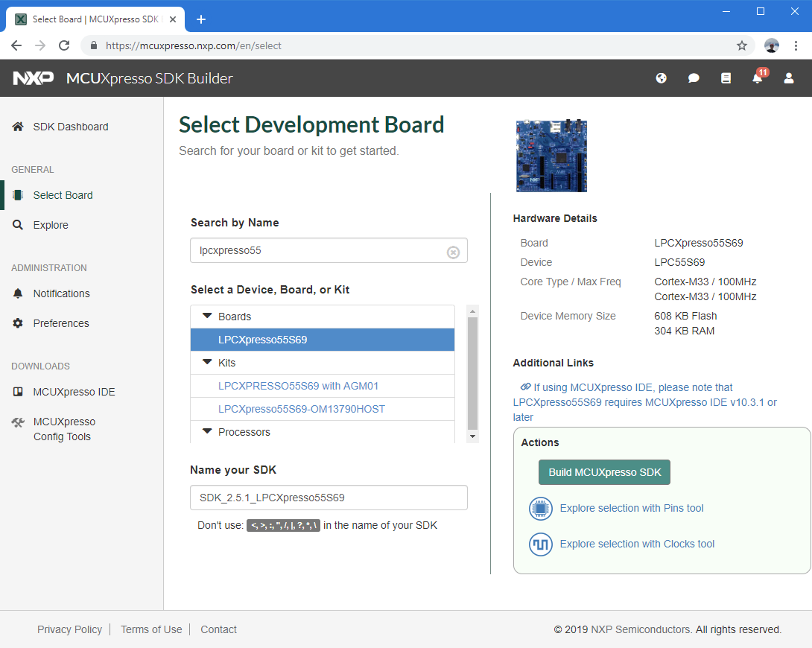Open the chat feedback icon in header
Viewport: 812px width, 648px height.
point(694,78)
